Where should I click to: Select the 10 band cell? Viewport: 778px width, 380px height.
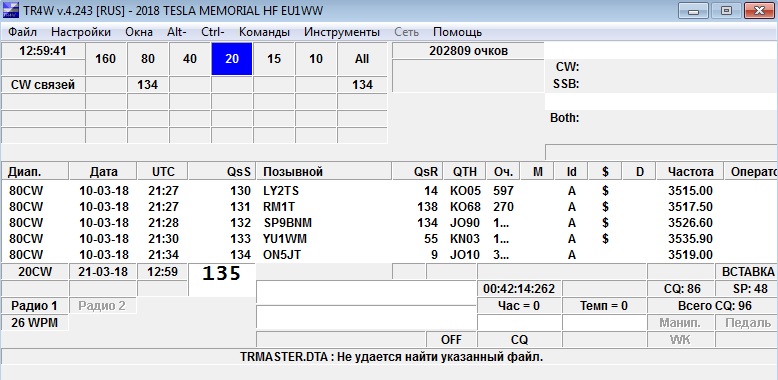coord(316,59)
